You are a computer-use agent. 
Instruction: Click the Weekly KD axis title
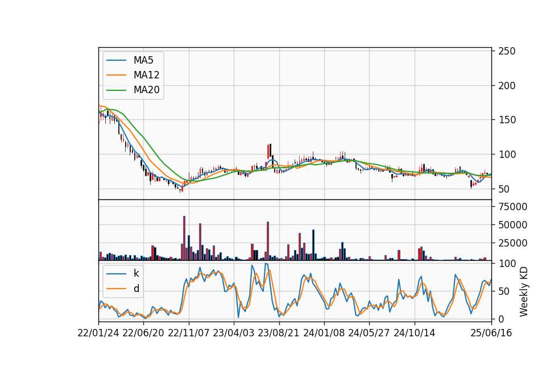(524, 292)
